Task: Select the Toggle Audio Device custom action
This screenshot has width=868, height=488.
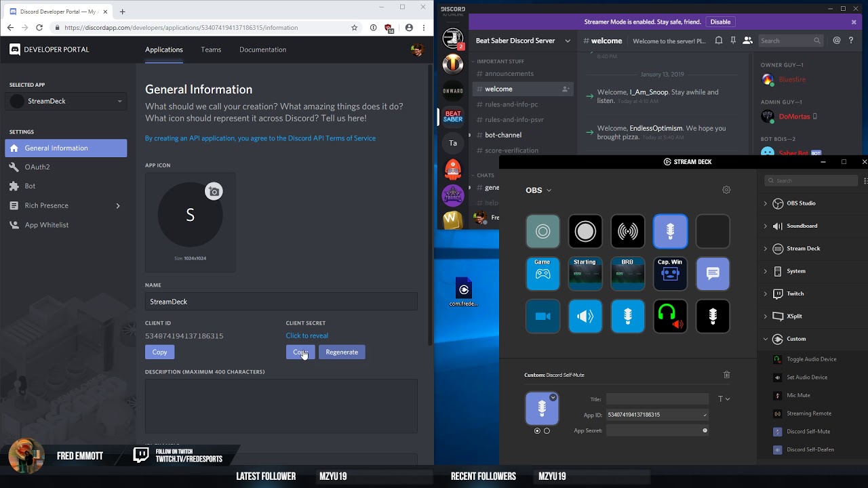Action: point(812,359)
